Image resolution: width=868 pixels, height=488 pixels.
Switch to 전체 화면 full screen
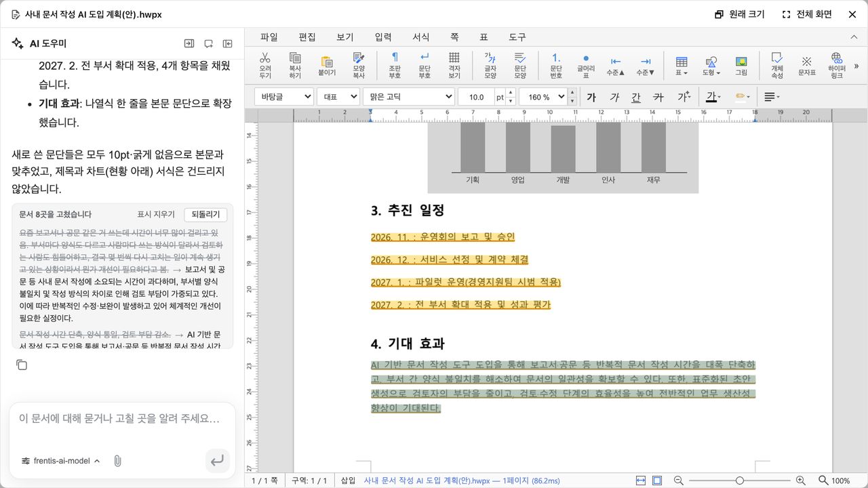coord(807,14)
